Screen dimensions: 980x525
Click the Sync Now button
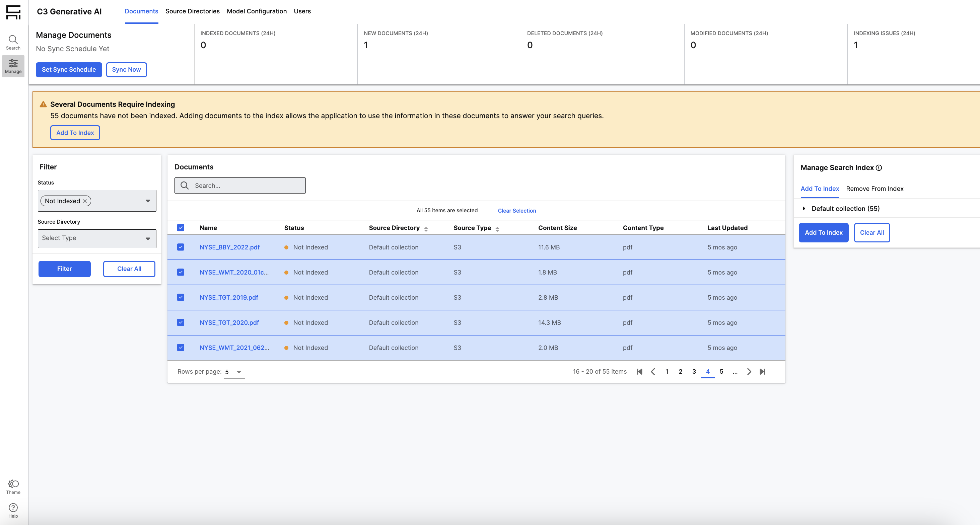click(126, 70)
